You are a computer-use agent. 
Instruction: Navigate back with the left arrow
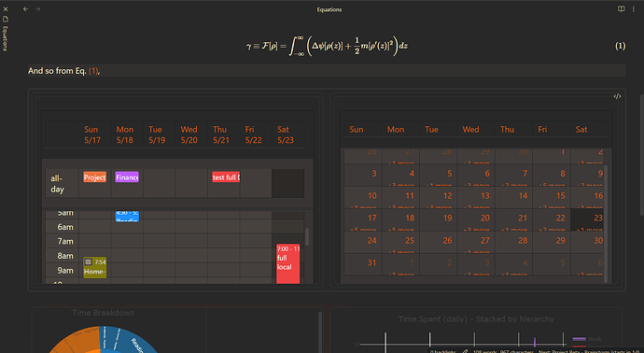click(x=25, y=9)
